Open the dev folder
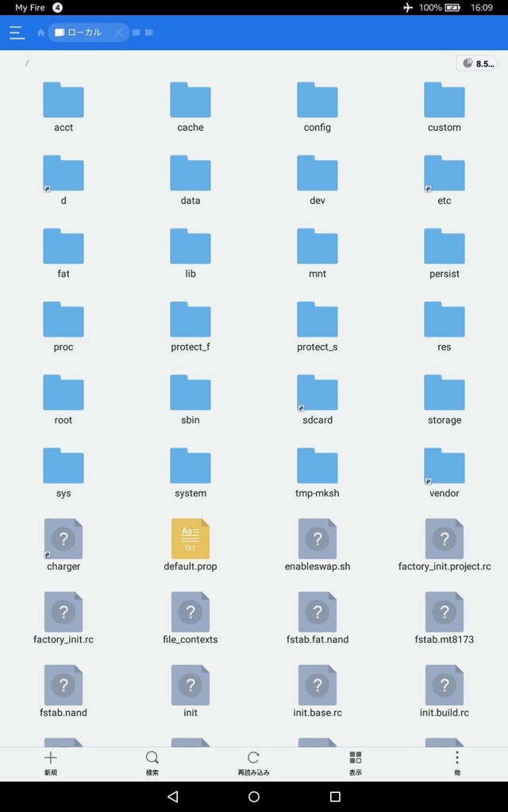 click(317, 181)
